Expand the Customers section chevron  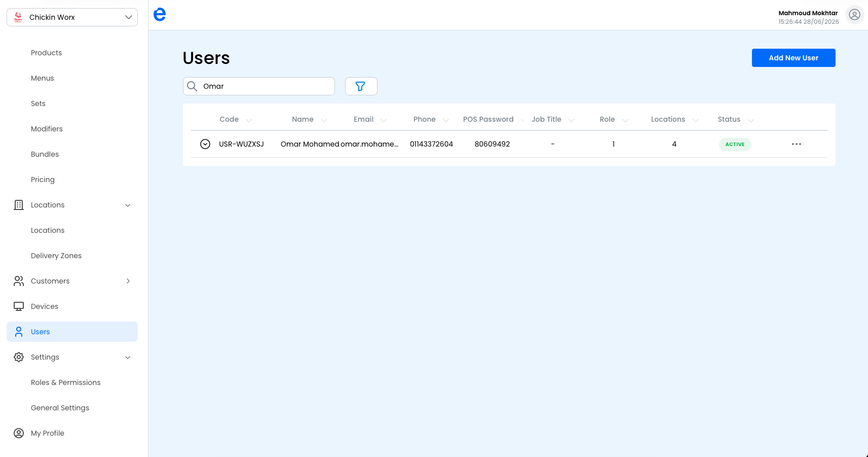[x=128, y=281]
